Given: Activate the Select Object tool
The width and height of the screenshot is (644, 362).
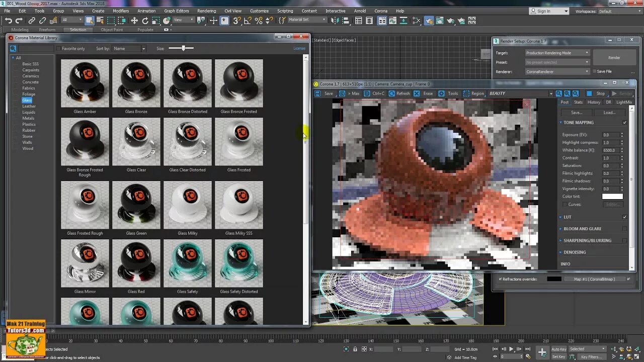Looking at the screenshot, I should pos(90,21).
